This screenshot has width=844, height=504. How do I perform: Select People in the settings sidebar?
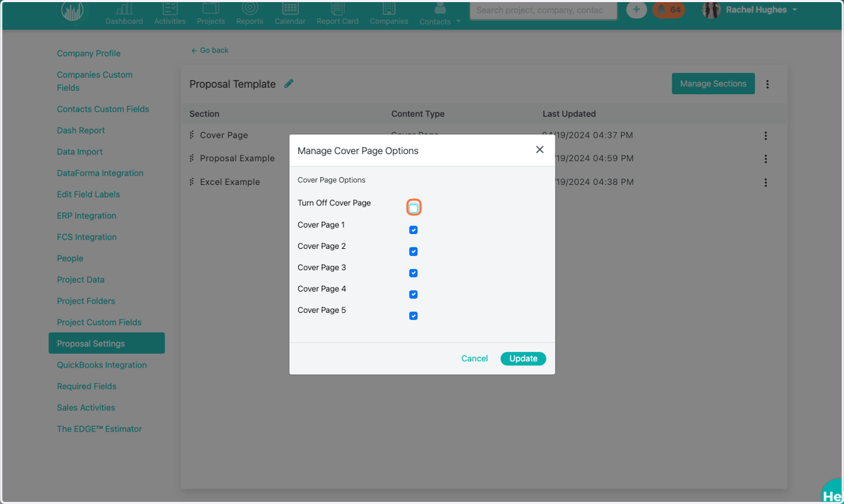(x=70, y=258)
